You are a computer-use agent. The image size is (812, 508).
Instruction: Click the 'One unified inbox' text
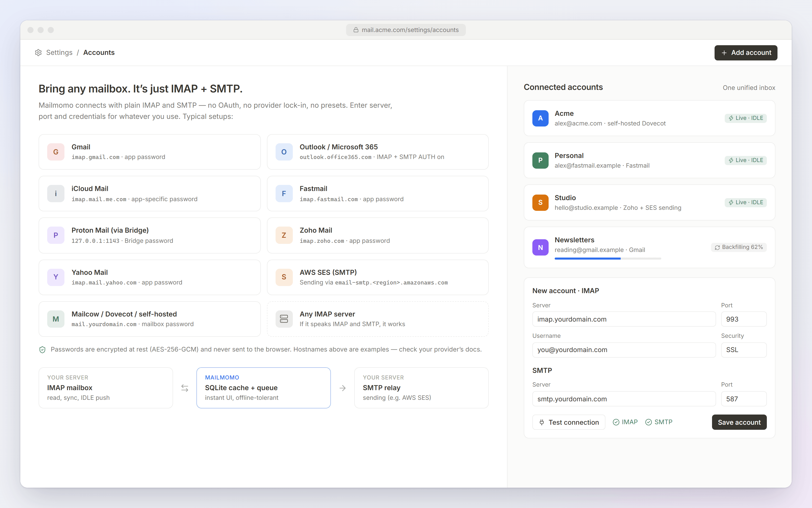(x=749, y=88)
